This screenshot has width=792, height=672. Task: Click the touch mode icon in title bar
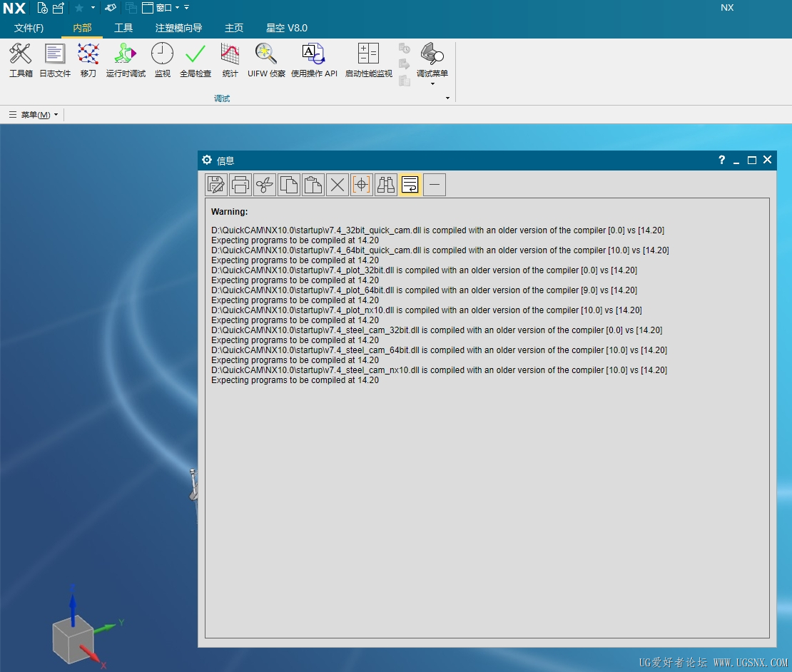111,8
